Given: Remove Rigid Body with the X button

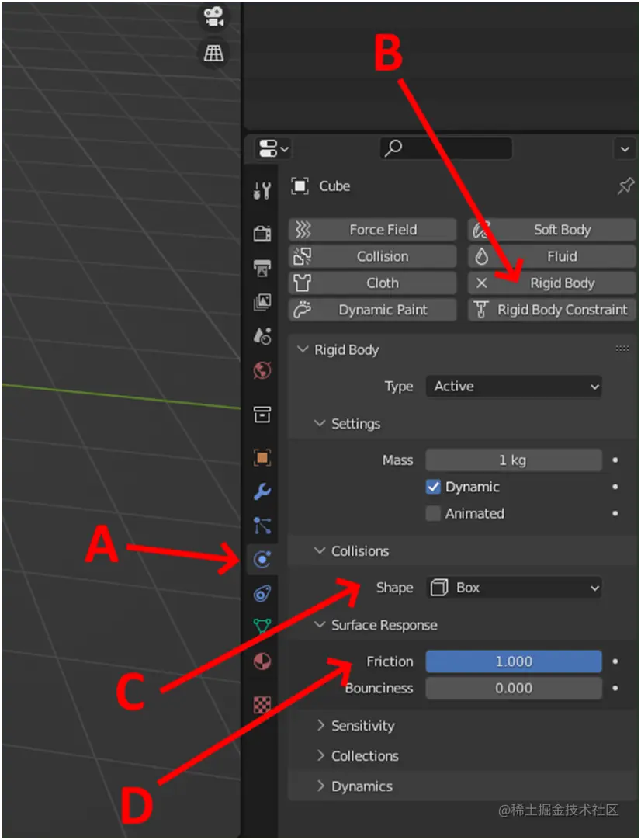Looking at the screenshot, I should click(483, 283).
